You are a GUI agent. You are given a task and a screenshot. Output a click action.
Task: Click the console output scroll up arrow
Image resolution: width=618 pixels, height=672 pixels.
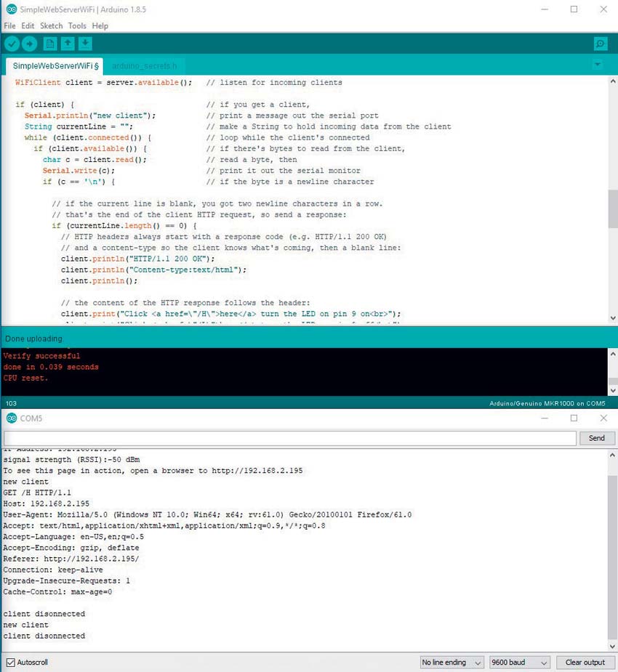(613, 354)
